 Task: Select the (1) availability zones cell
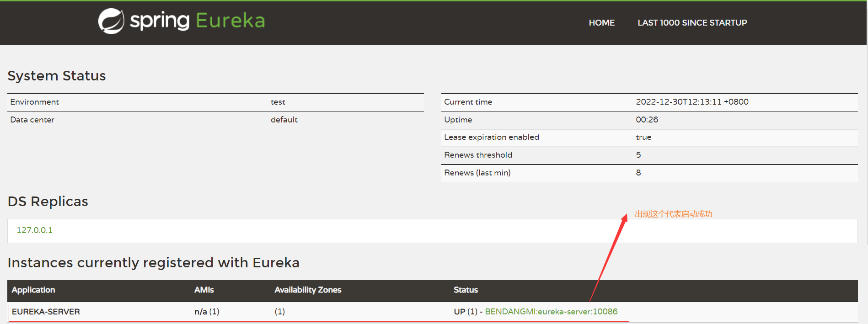coord(279,312)
